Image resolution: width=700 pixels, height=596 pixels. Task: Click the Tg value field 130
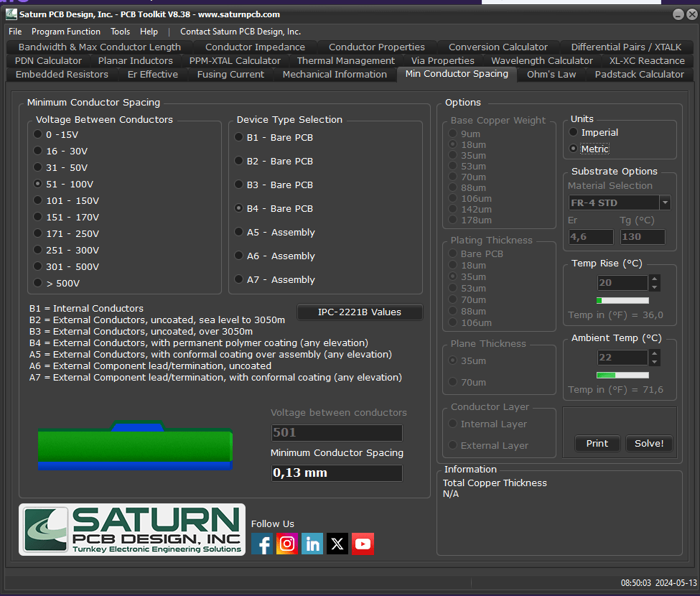point(643,237)
